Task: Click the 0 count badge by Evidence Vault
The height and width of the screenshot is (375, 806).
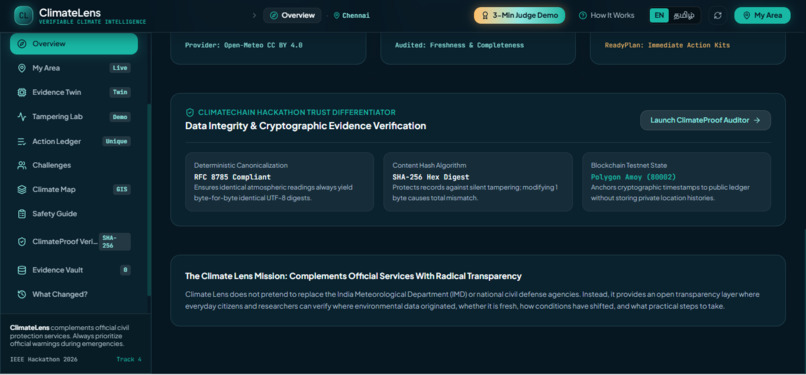Action: tap(125, 270)
